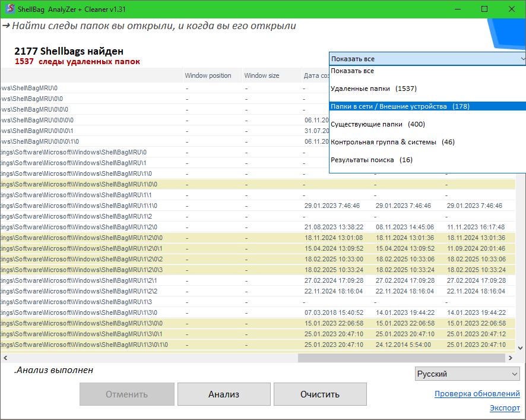
Task: Select «Показать все» option in list
Action: [353, 71]
